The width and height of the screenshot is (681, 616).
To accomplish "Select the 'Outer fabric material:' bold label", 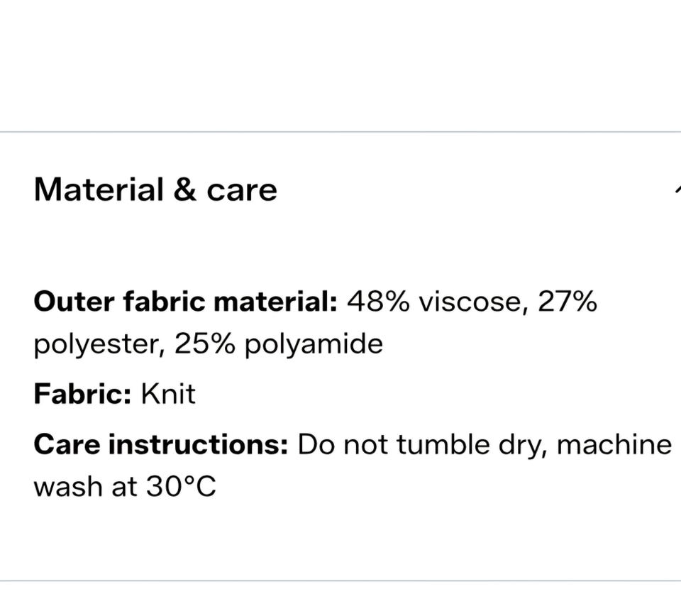I will [x=185, y=302].
